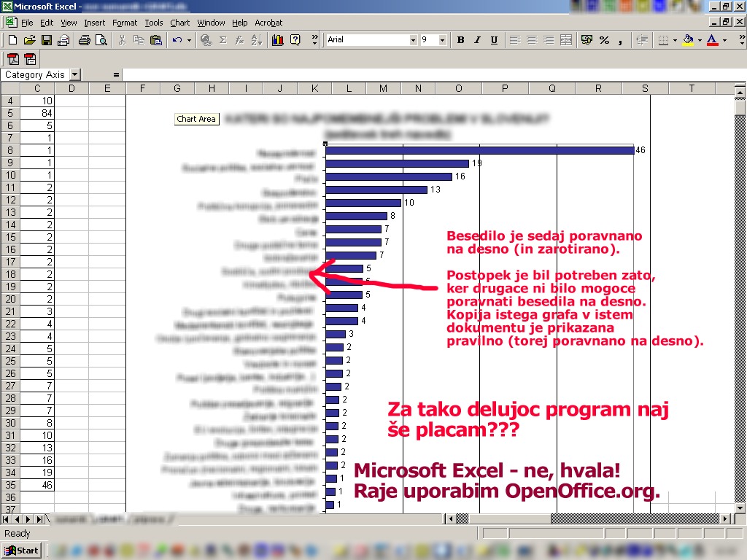This screenshot has height=560, width=747.
Task: Open Borders dropdown arrow
Action: [x=675, y=40]
